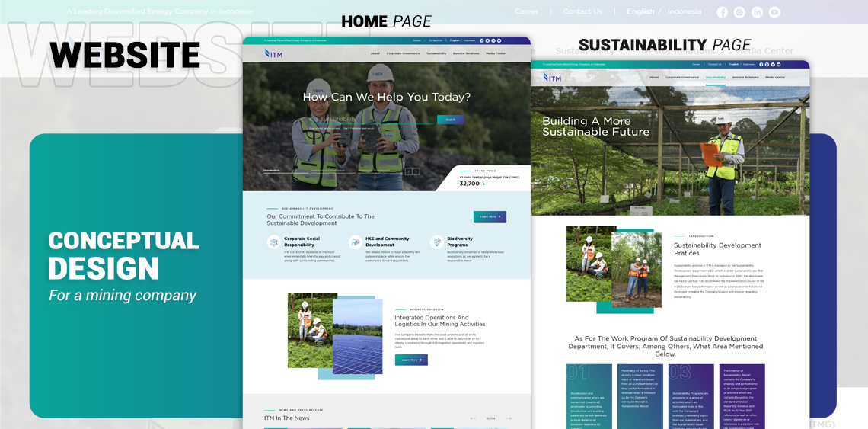Click the solar panel photo on the Home page
This screenshot has height=429, width=868.
tap(358, 336)
